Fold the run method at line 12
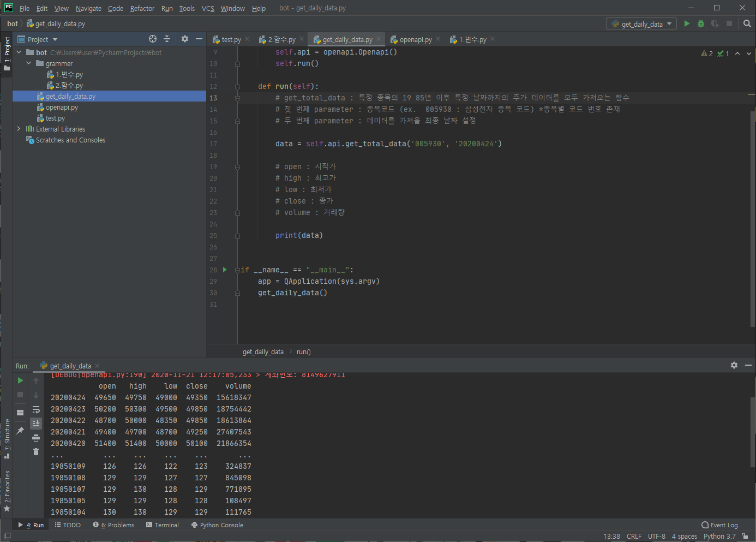 point(237,86)
